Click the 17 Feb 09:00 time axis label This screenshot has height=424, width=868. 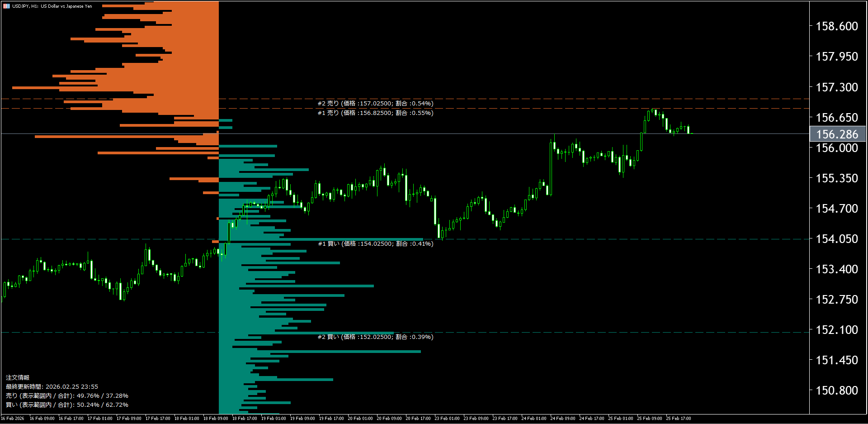(x=129, y=419)
